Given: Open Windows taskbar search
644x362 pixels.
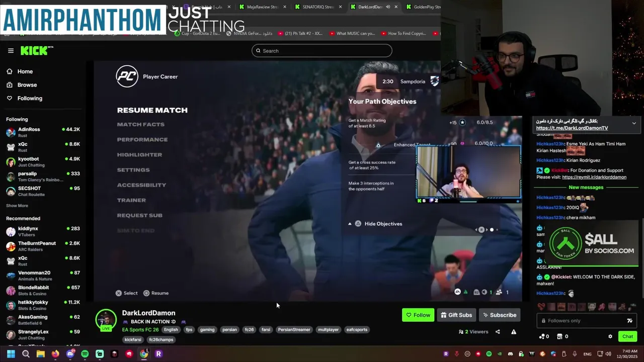Looking at the screenshot, I should click(26, 354).
